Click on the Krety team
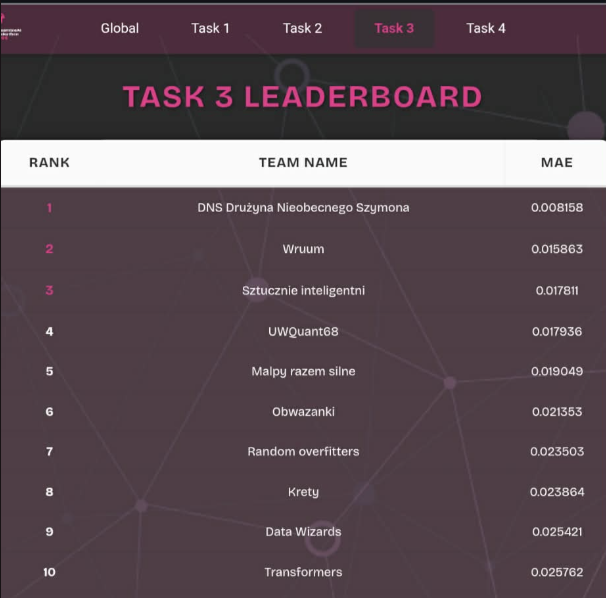This screenshot has height=598, width=606. 303,492
